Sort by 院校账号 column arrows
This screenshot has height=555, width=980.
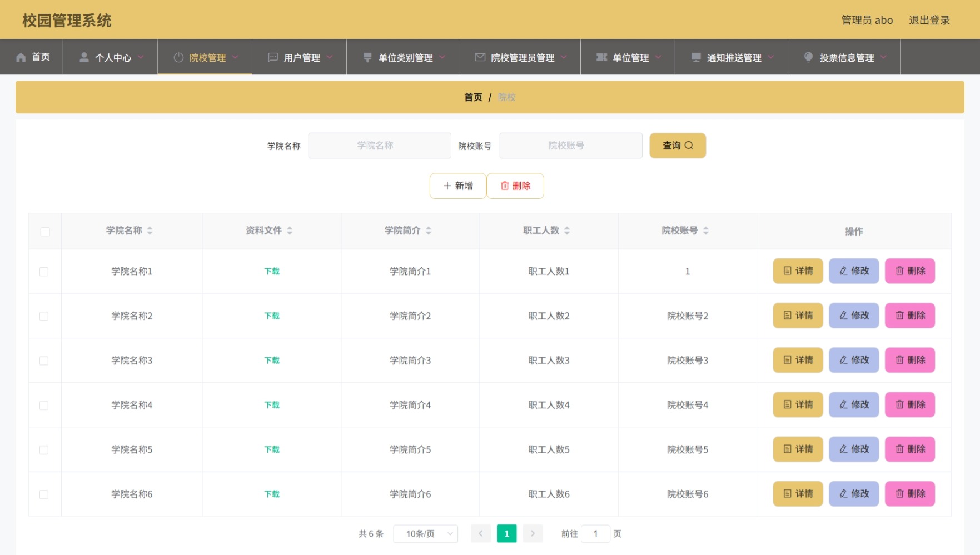click(705, 231)
